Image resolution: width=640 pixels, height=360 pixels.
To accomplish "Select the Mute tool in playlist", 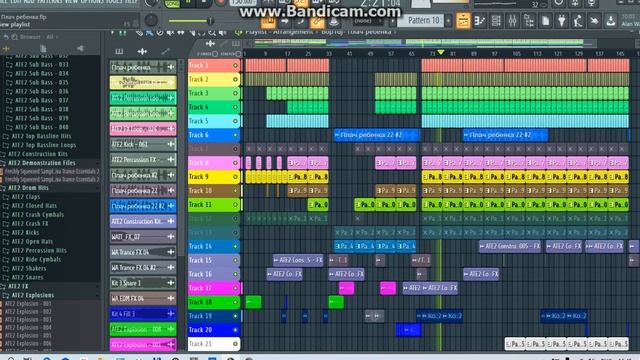I will tap(170, 32).
